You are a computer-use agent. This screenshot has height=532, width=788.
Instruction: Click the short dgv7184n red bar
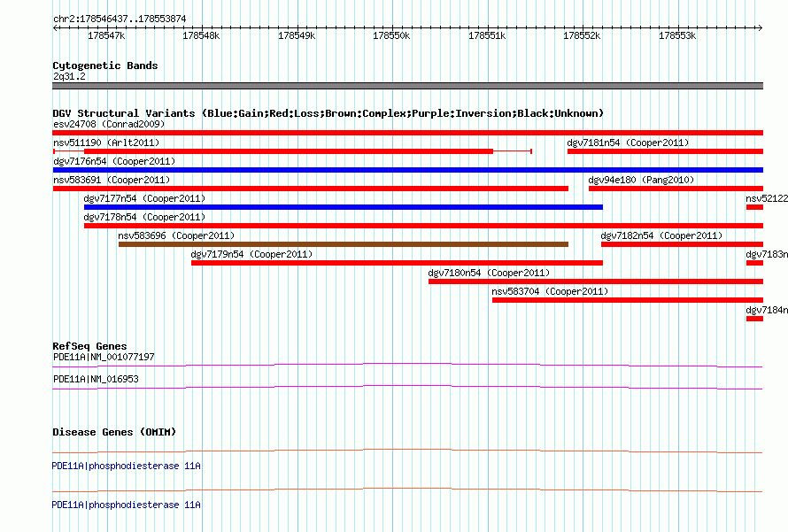(x=755, y=319)
